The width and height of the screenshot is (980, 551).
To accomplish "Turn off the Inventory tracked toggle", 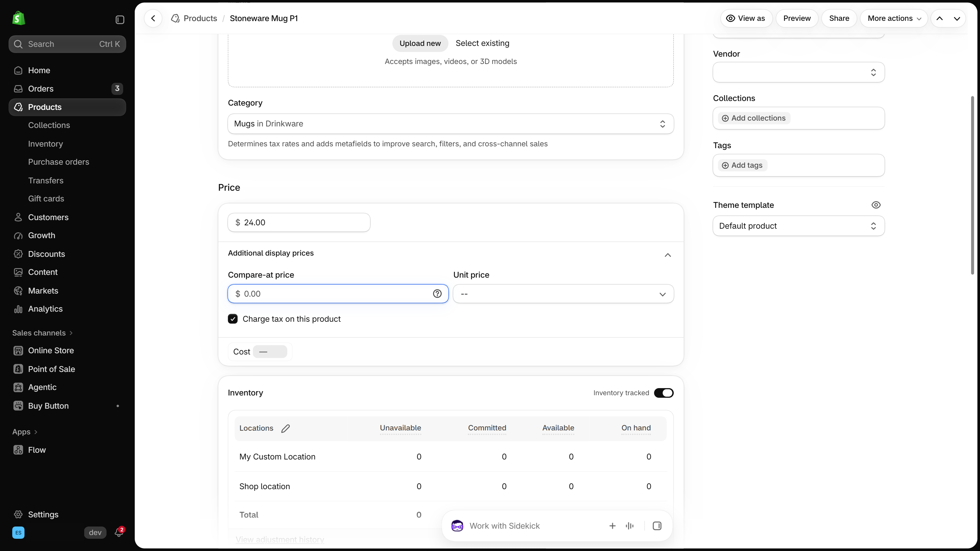I will tap(664, 393).
